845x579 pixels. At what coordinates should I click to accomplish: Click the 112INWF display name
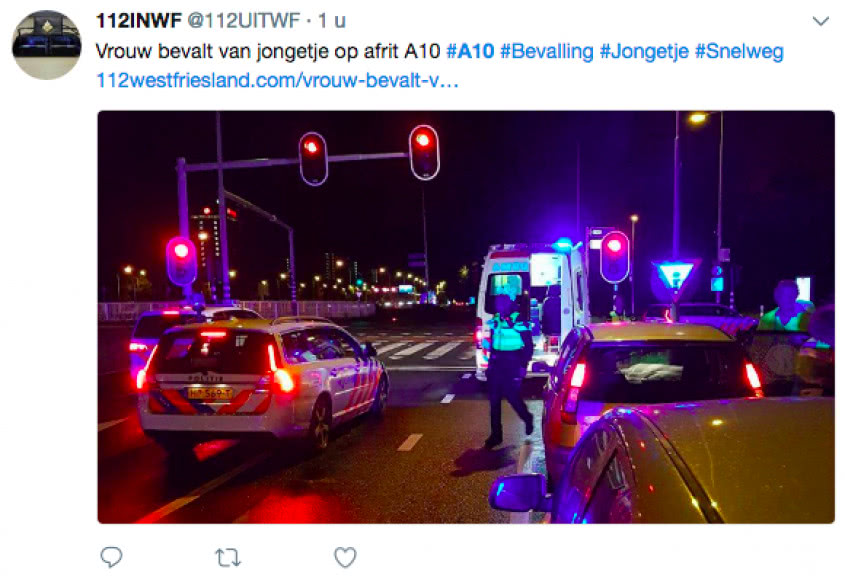pyautogui.click(x=138, y=20)
